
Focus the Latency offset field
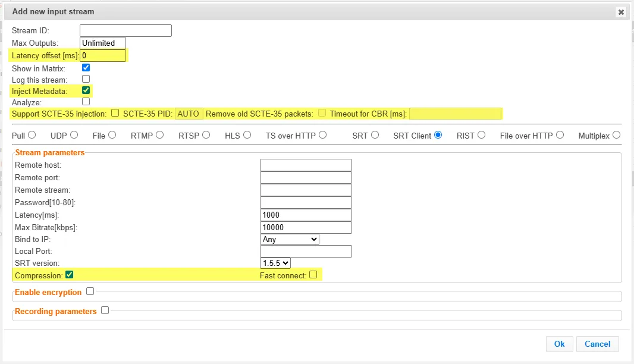(x=103, y=55)
